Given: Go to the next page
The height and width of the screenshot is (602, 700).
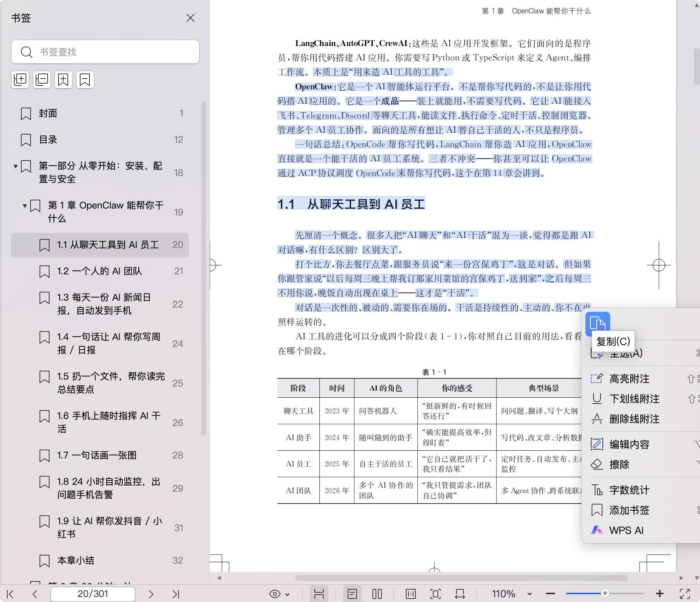Looking at the screenshot, I should tap(151, 594).
